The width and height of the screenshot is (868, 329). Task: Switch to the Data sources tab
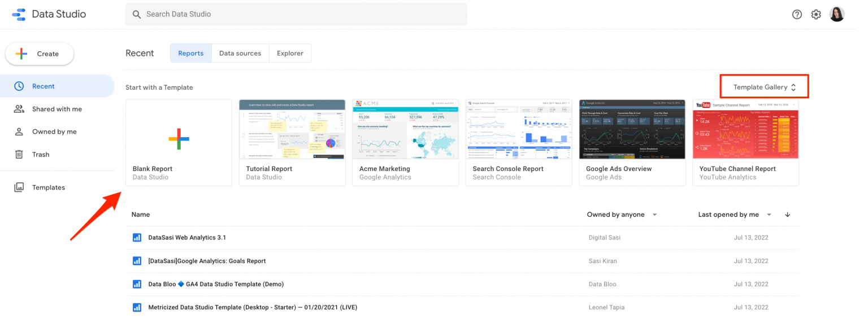pos(240,54)
